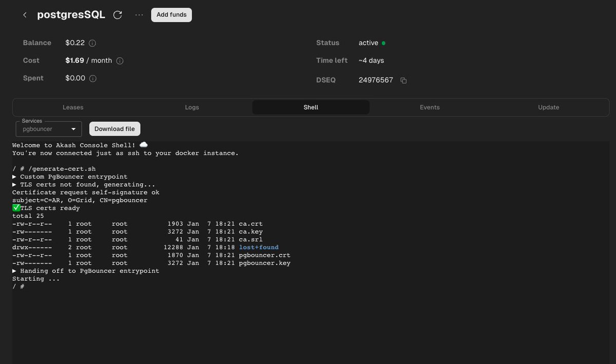Click the pgbouncer.crt filename in terminal
Viewport: 616px width, 364px height.
(x=265, y=255)
